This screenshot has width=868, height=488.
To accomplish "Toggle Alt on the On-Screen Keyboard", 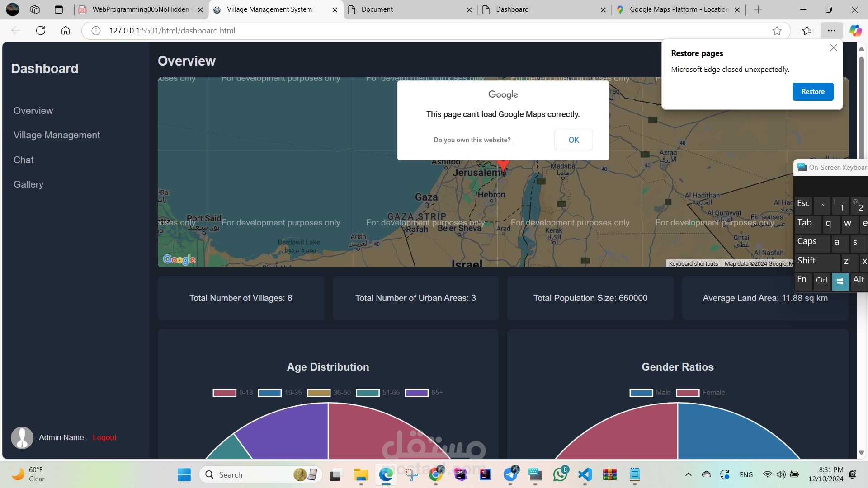I will (859, 281).
